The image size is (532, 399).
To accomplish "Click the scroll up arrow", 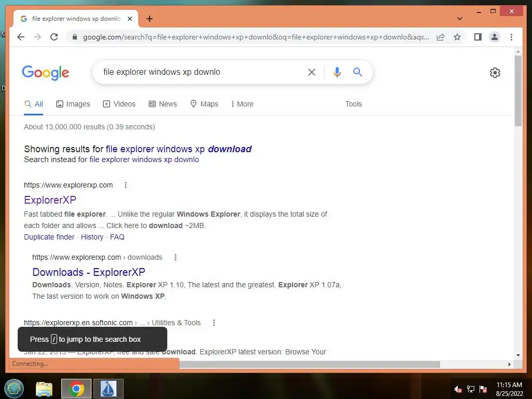I will coord(518,51).
